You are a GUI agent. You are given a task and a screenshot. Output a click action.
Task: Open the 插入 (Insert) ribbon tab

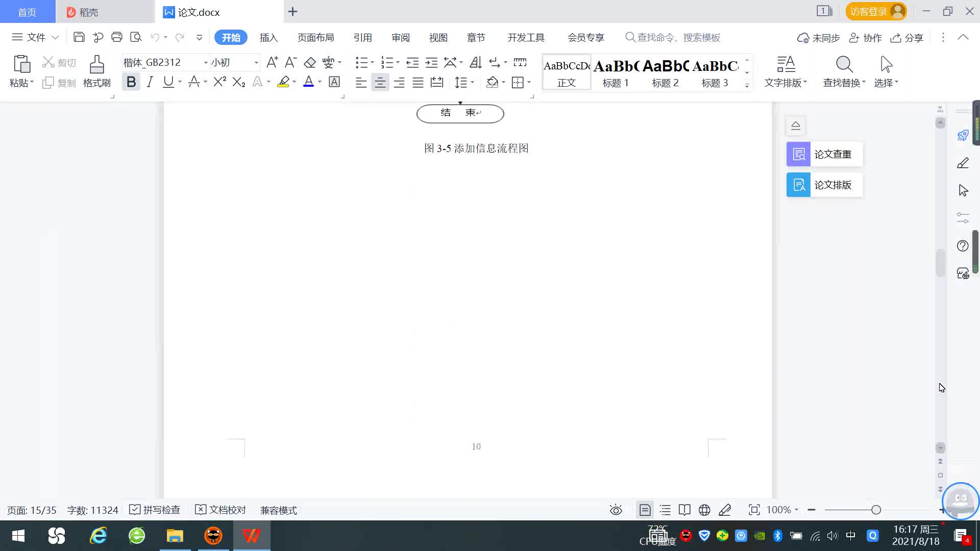tap(268, 37)
